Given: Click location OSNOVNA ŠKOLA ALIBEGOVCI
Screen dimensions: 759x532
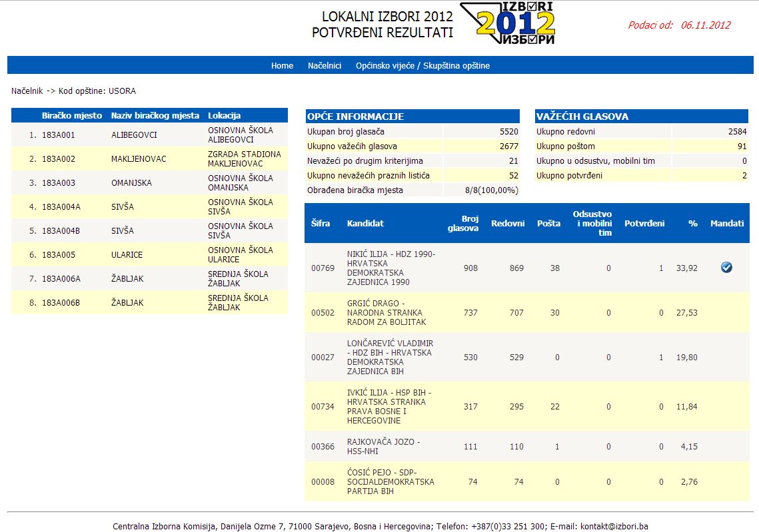Looking at the screenshot, I should pyautogui.click(x=241, y=135).
